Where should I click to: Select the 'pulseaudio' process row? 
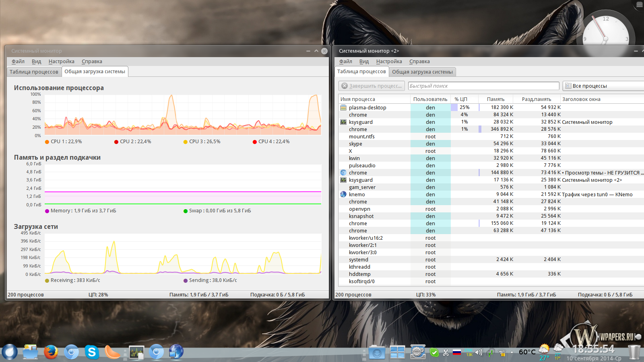[491, 165]
